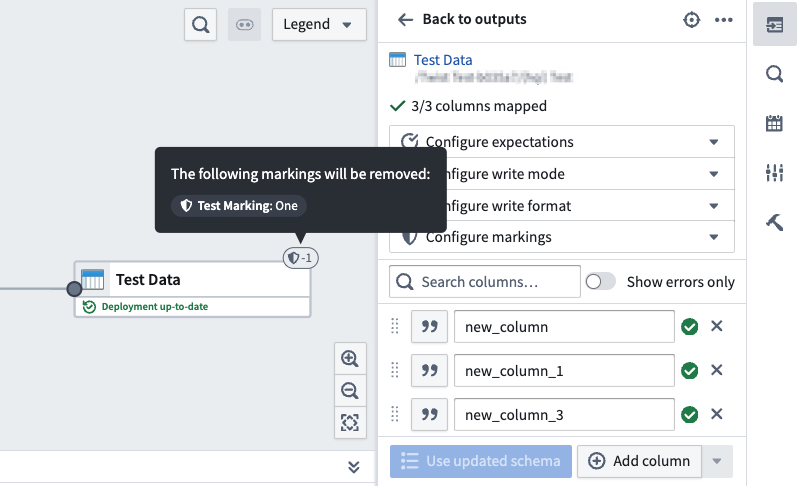The image size is (799, 486).
Task: Expand the Configure markings section
Action: tap(562, 237)
